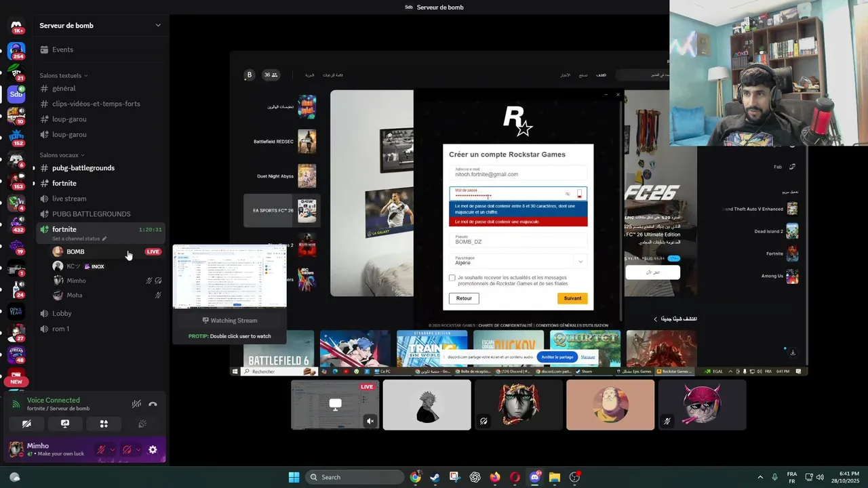Open Conditions générales d'utilisation link
Screen dimensions: 868x488
572,325
